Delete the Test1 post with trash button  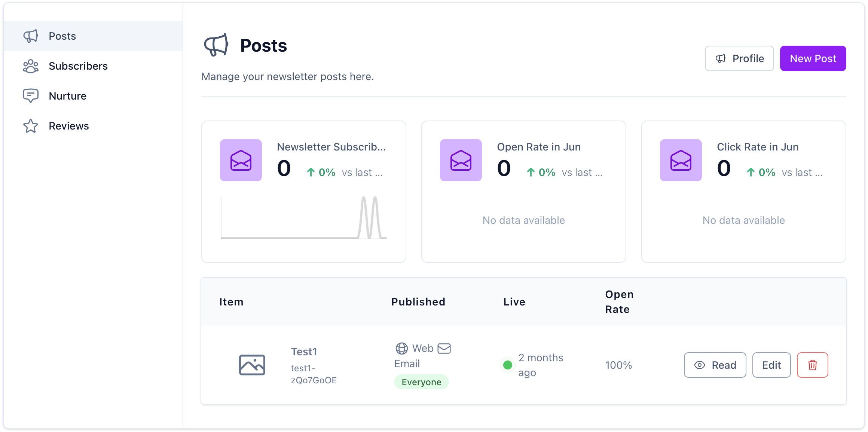812,365
